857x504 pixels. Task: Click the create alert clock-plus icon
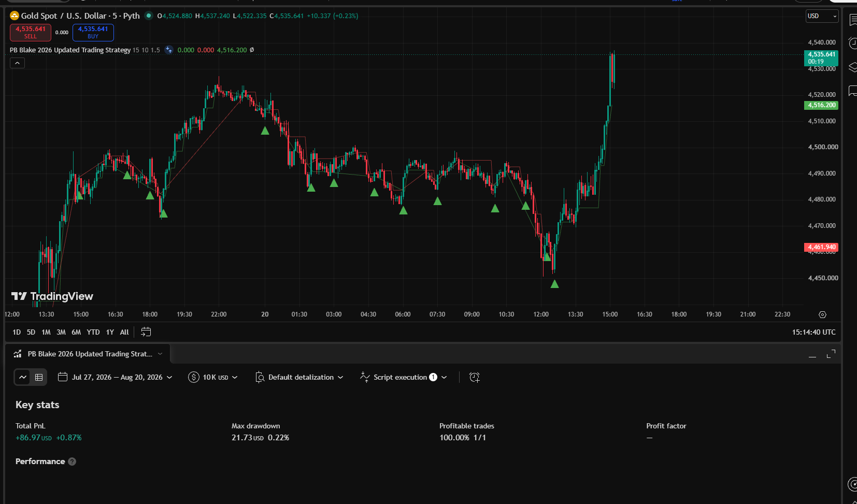point(474,377)
